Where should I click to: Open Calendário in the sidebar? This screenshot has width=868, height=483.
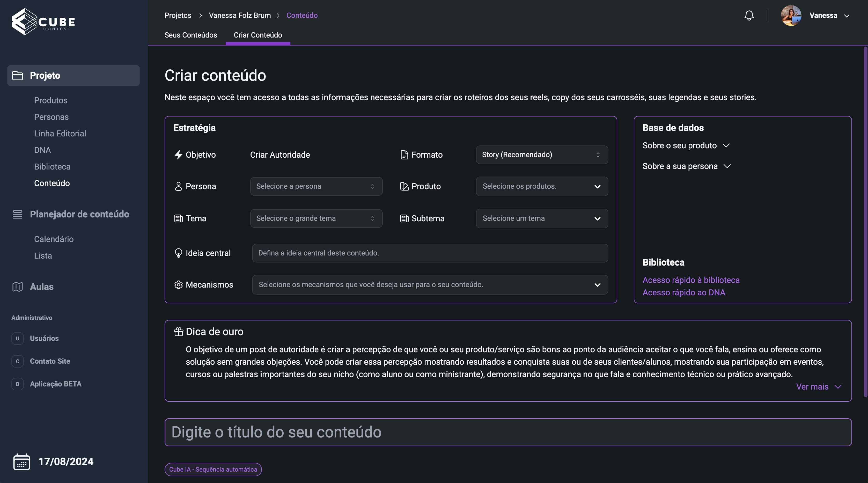tap(54, 239)
